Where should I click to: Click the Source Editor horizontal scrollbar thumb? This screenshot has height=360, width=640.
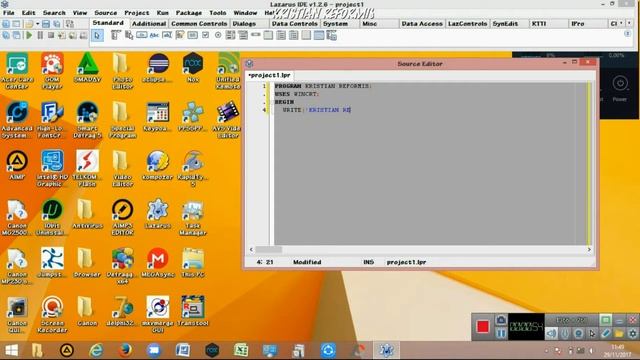(269, 249)
